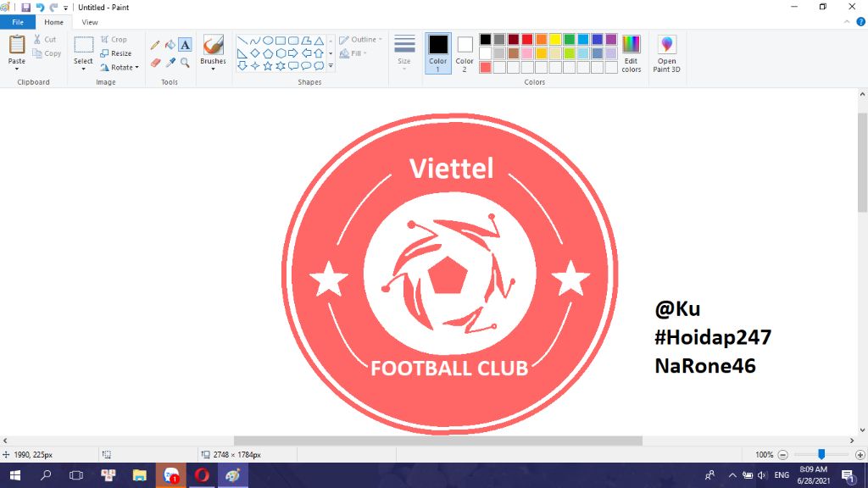Select the Pencil tool
The width and height of the screenshot is (868, 488).
[156, 45]
